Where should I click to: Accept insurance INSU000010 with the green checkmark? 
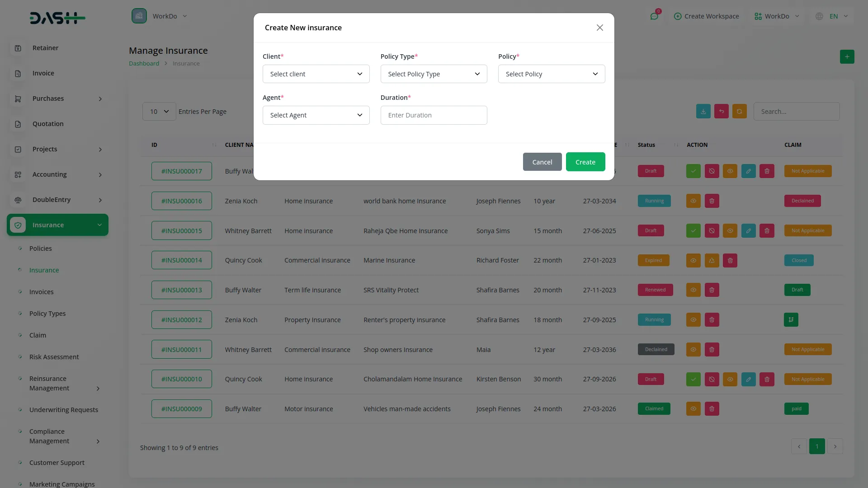pos(693,380)
